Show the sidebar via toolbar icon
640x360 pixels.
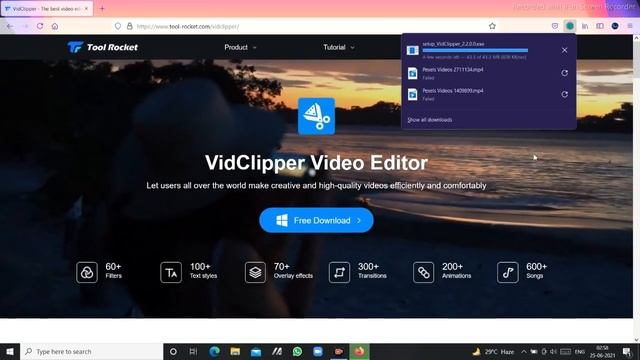(600, 26)
